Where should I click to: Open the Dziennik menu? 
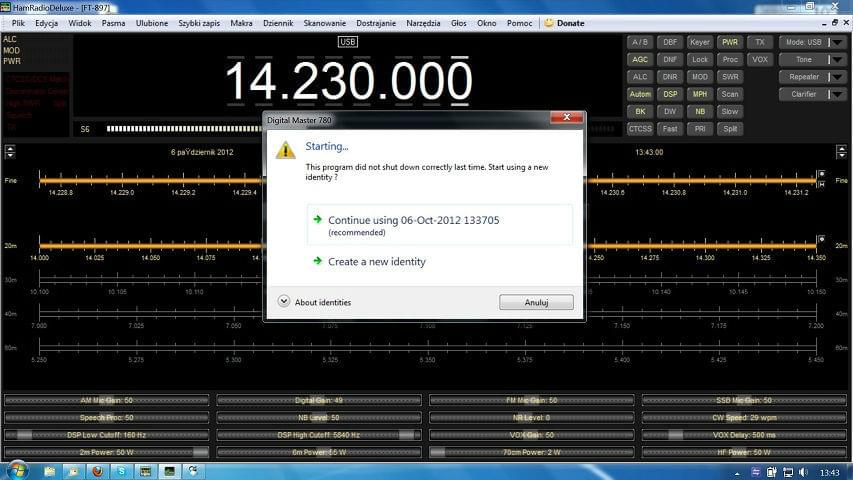click(x=278, y=23)
